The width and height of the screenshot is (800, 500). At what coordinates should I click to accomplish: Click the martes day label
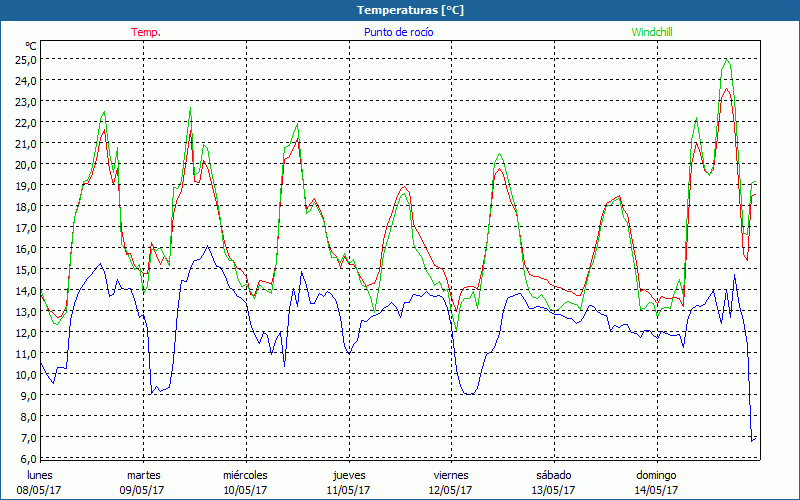coord(143,475)
